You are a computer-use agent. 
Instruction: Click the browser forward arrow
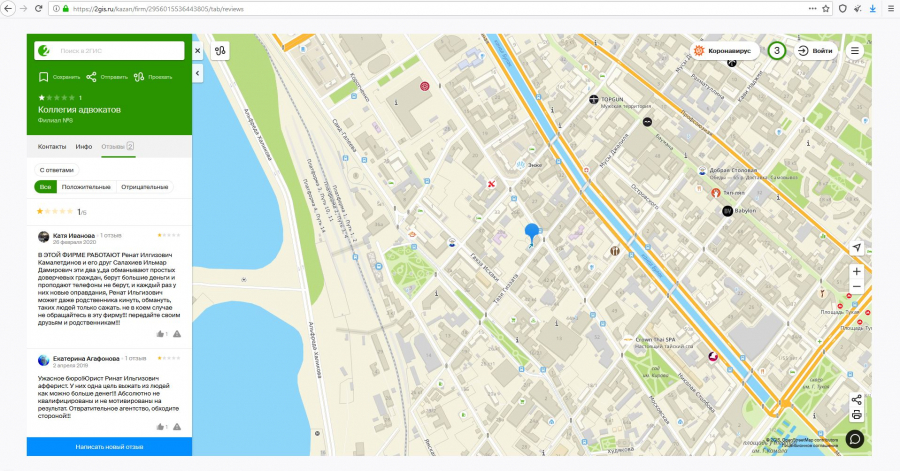click(x=24, y=9)
